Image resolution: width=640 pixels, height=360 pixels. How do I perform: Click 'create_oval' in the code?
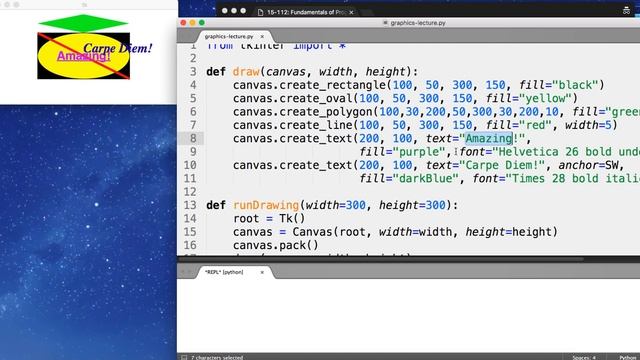[x=316, y=98]
